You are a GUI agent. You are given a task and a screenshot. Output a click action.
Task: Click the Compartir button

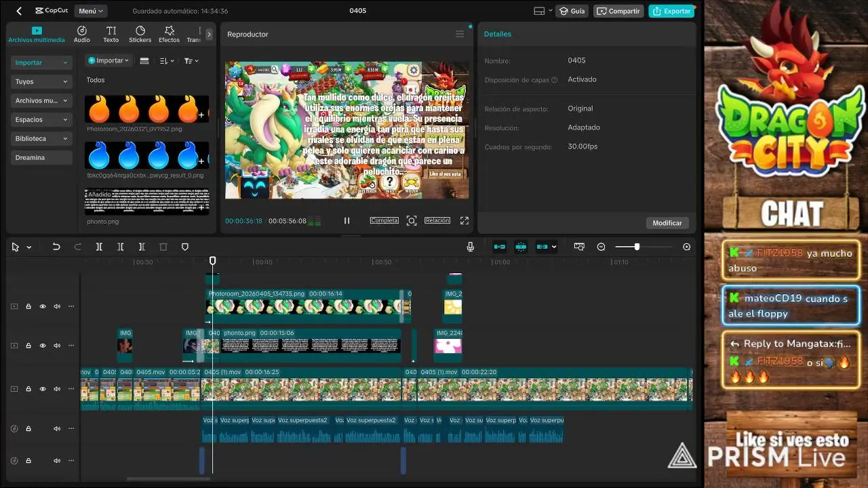[x=618, y=11]
